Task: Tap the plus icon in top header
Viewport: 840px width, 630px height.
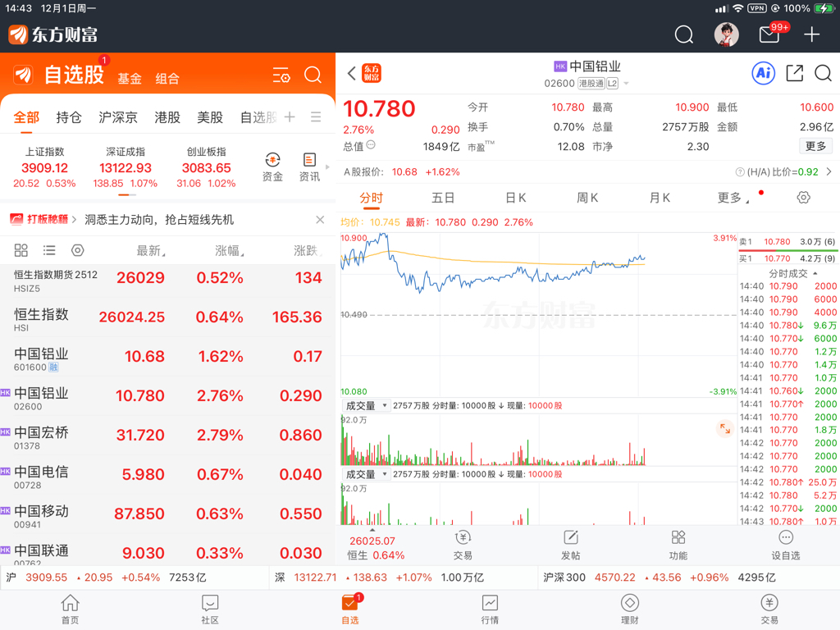Action: point(811,34)
